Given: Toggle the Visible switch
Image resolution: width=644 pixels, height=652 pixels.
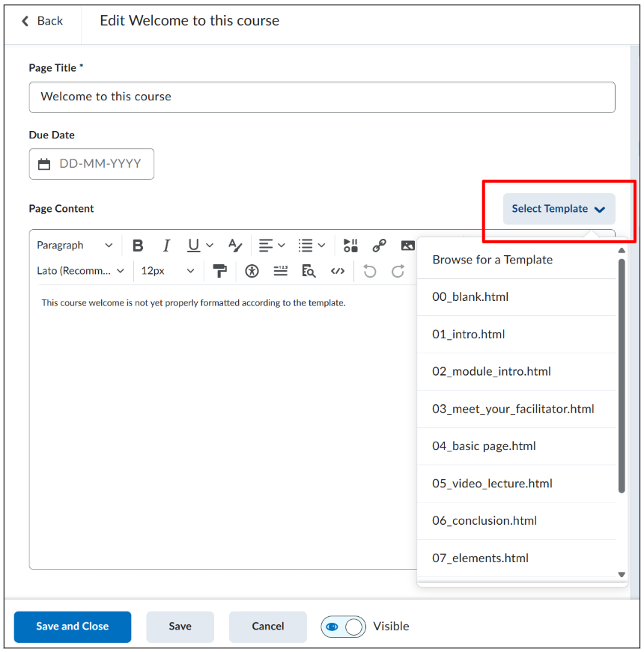Looking at the screenshot, I should (x=343, y=627).
